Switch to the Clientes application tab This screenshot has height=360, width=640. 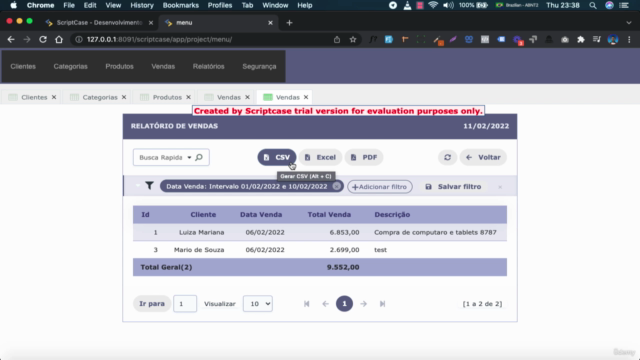point(34,97)
